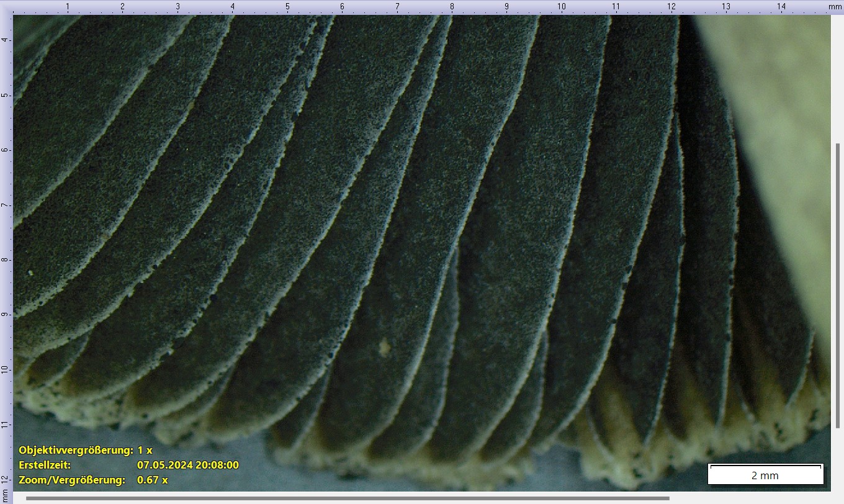
Task: Click the 8 mark on vertical ruler
Action: (x=6, y=259)
